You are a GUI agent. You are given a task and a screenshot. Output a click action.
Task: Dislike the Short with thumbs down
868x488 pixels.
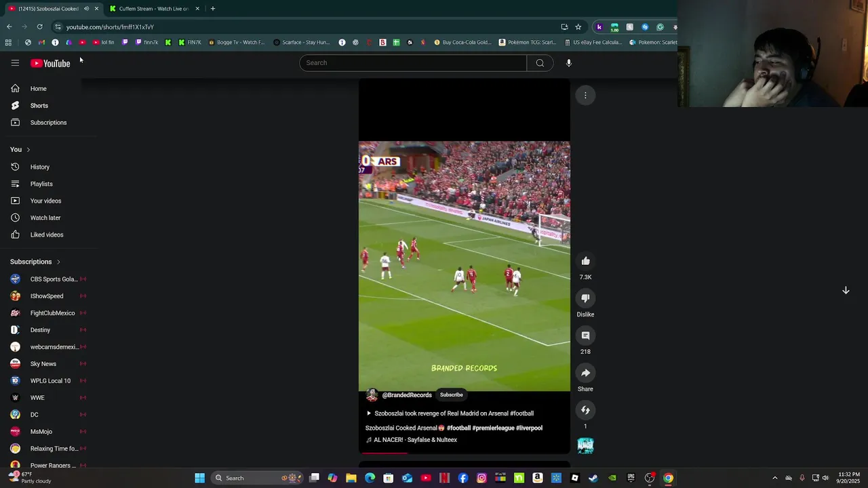(x=585, y=298)
